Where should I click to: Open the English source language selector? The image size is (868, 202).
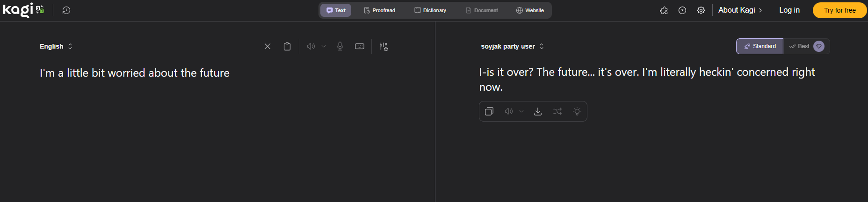tap(56, 46)
